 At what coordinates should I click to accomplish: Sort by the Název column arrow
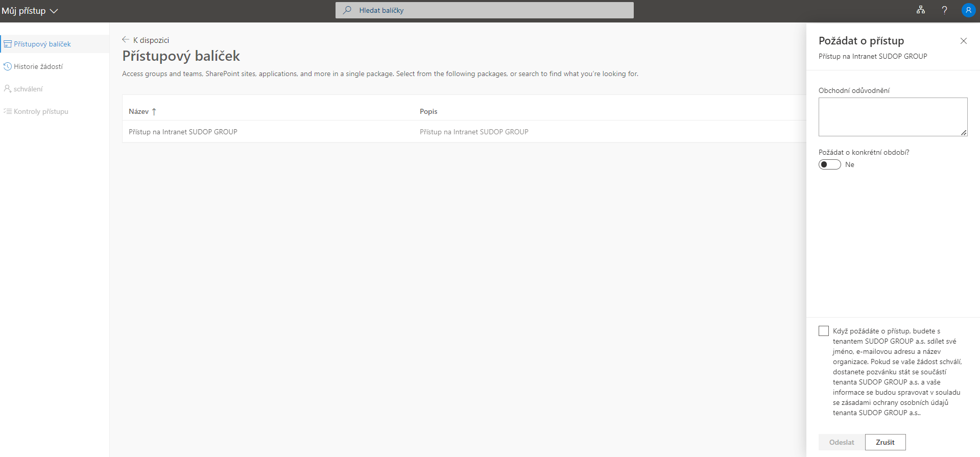(x=154, y=111)
